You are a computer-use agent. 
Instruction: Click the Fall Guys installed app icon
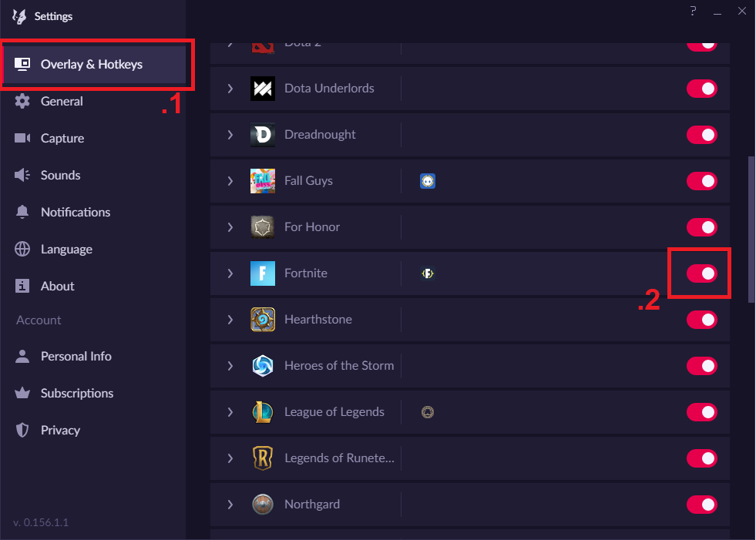[x=428, y=181]
